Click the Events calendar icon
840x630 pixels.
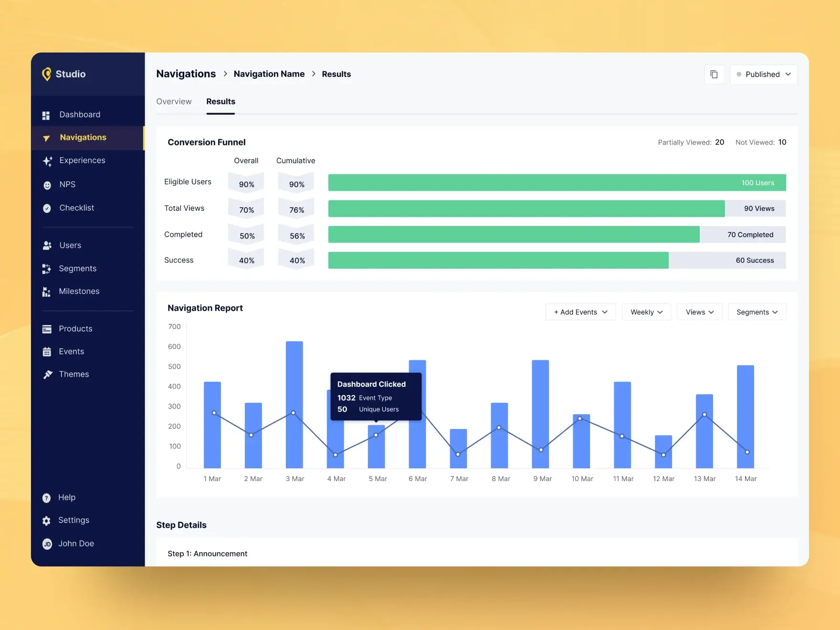coord(47,352)
